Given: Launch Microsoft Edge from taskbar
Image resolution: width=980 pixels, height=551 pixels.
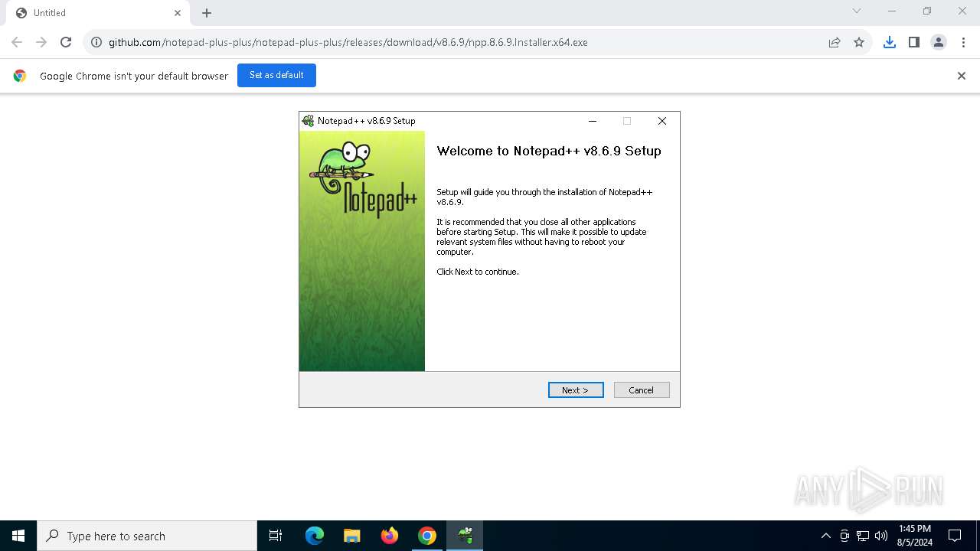Looking at the screenshot, I should [x=315, y=536].
